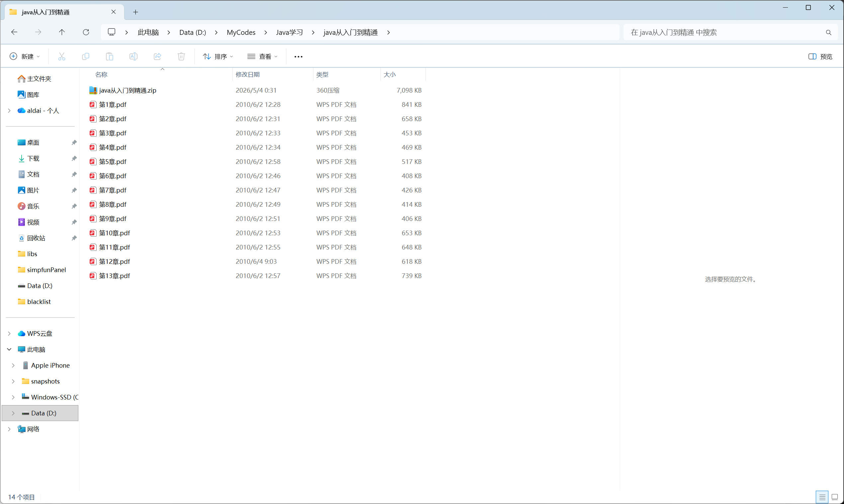Open 主文件夹 in sidebar

(34, 79)
